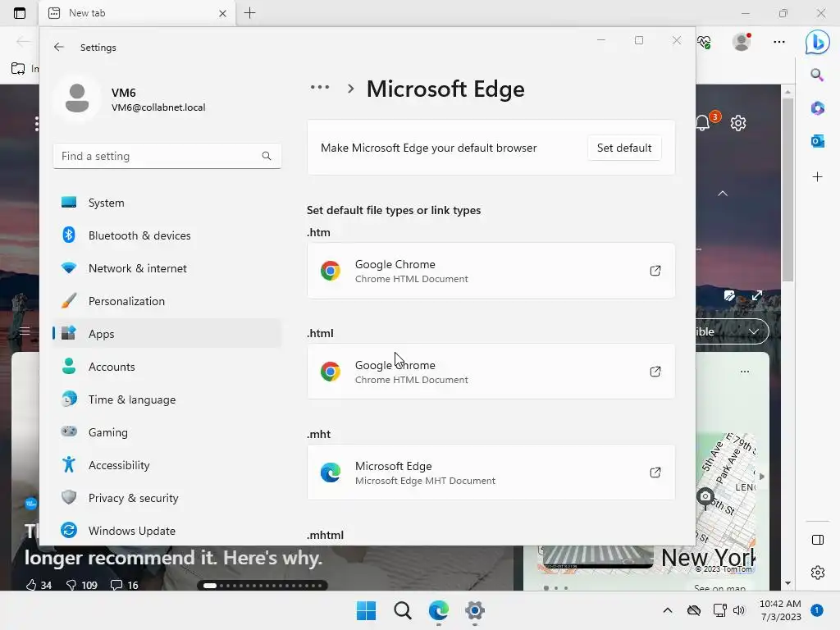Click the thumbs-down icon showing 109
Image resolution: width=840 pixels, height=630 pixels.
(x=71, y=585)
